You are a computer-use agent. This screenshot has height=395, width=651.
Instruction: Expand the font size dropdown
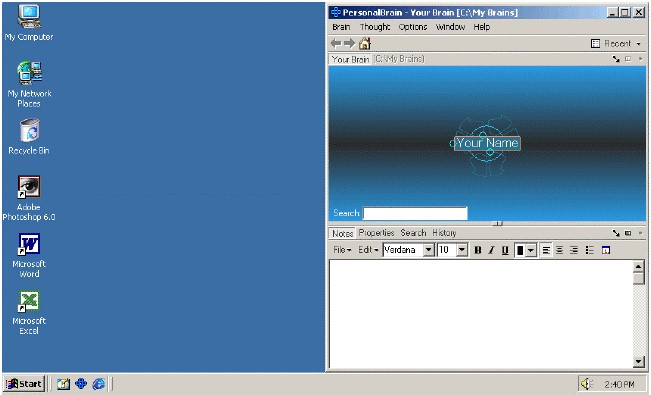(x=462, y=250)
